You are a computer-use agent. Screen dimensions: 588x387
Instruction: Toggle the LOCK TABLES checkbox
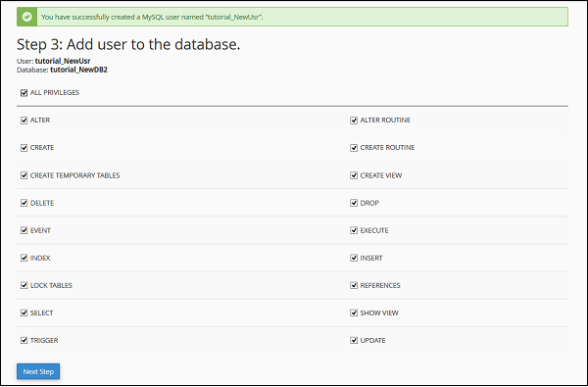(x=24, y=285)
